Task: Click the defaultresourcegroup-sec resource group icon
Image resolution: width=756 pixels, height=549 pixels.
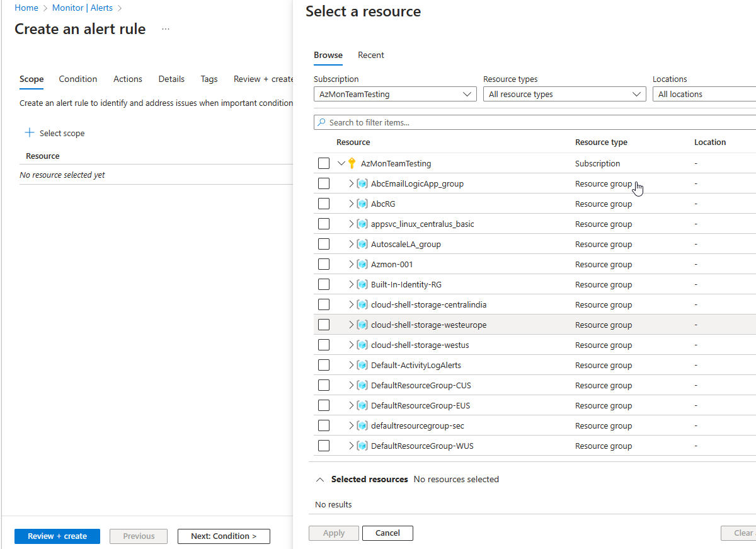Action: [x=362, y=425]
